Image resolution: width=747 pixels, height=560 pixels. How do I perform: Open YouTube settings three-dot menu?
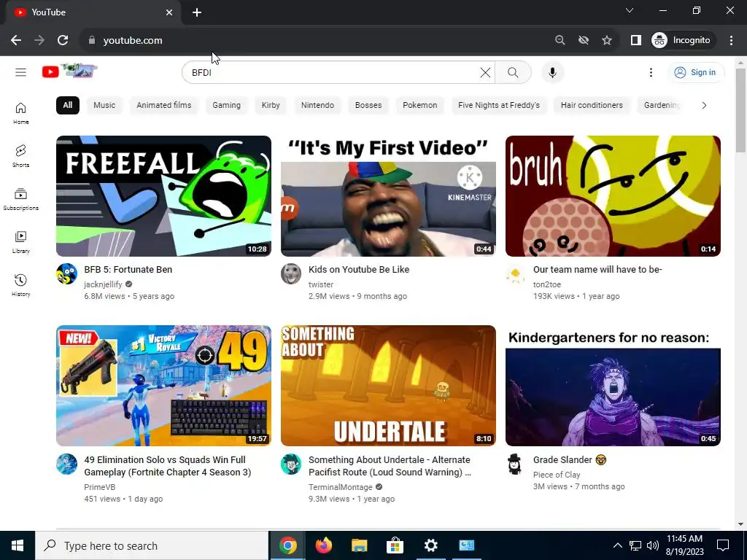651,72
